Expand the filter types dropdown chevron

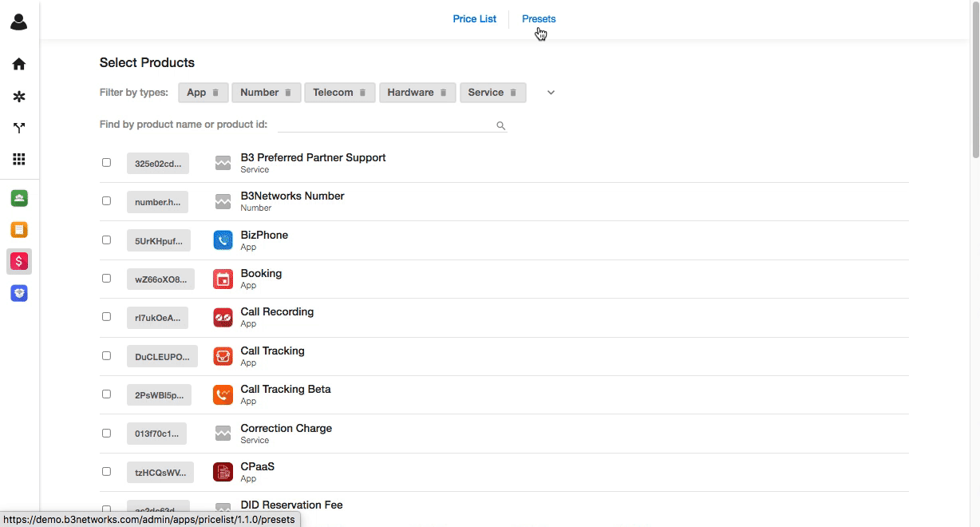pos(551,93)
